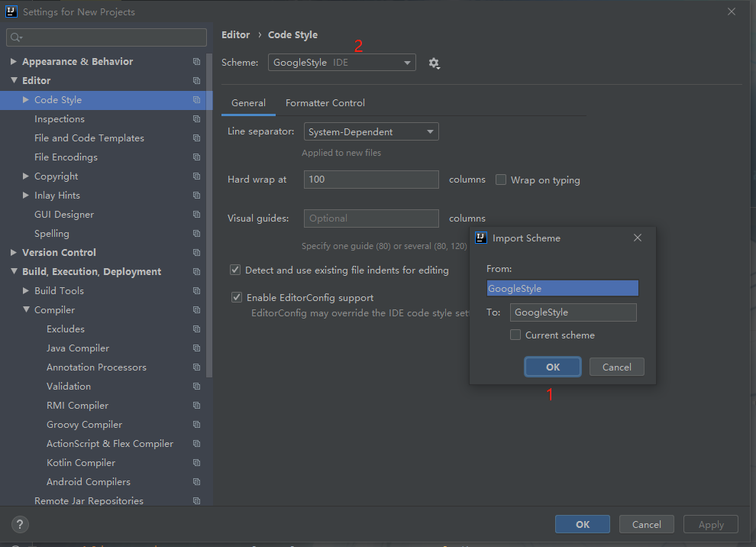
Task: Switch to the General tab
Action: pos(248,102)
